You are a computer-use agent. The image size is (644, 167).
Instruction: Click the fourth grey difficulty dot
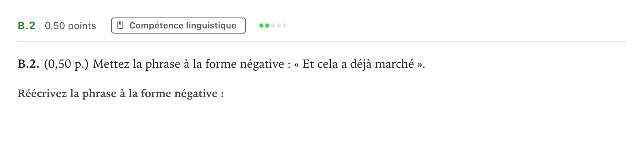pos(279,26)
